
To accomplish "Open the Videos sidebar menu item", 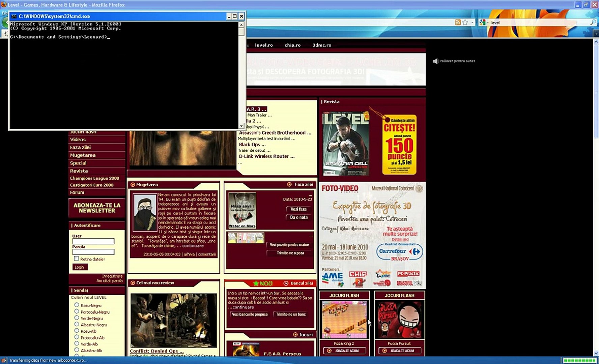I will click(x=78, y=140).
